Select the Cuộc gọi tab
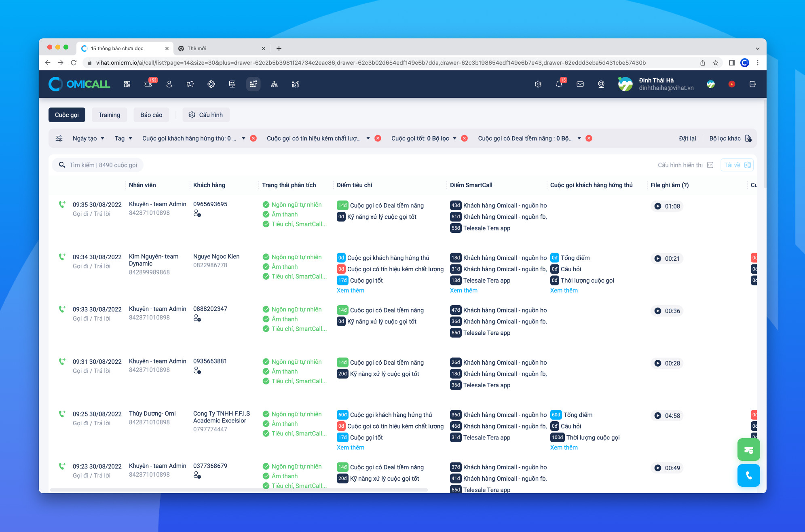Image resolution: width=805 pixels, height=532 pixels. [67, 115]
